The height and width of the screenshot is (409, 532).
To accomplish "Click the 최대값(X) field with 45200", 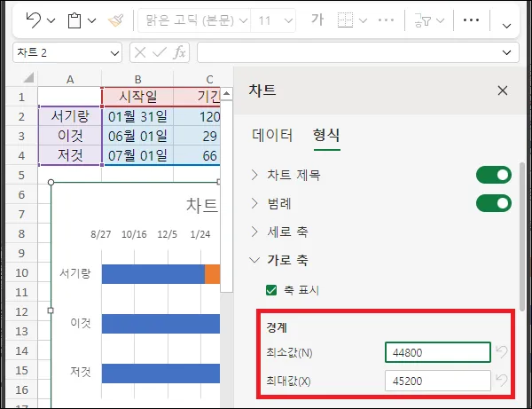I will click(438, 381).
